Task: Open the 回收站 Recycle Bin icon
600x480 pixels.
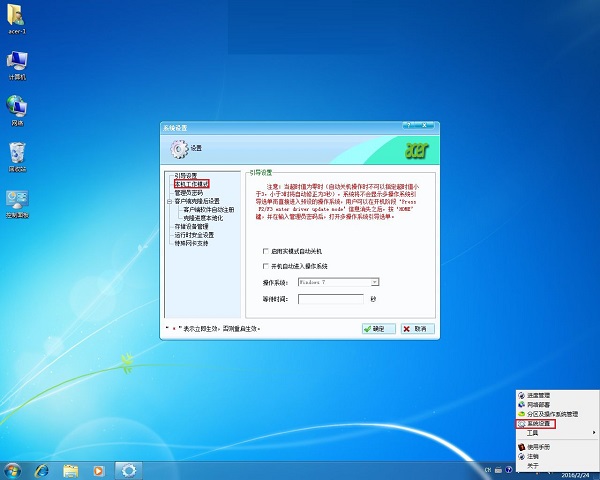Action: coord(17,157)
